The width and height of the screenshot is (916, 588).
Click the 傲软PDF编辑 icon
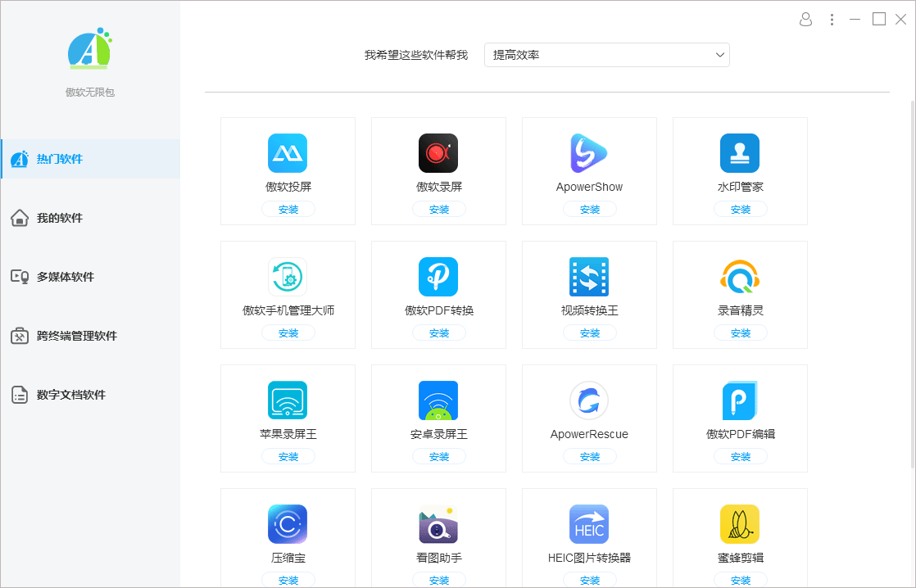coord(740,400)
